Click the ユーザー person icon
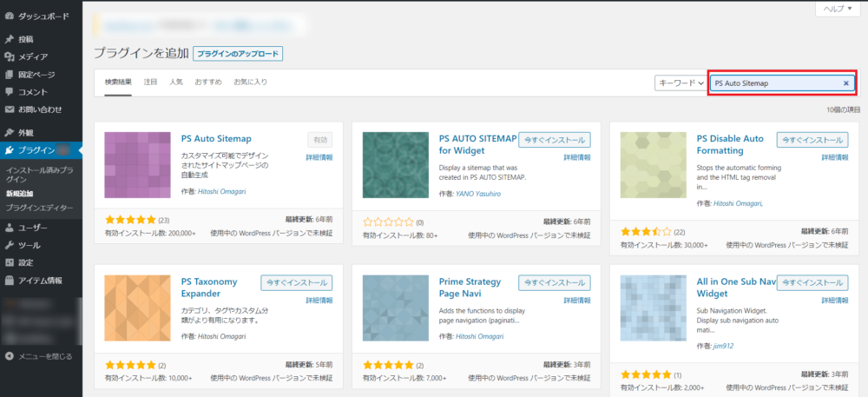Viewport: 868px width, 397px height. (x=9, y=228)
